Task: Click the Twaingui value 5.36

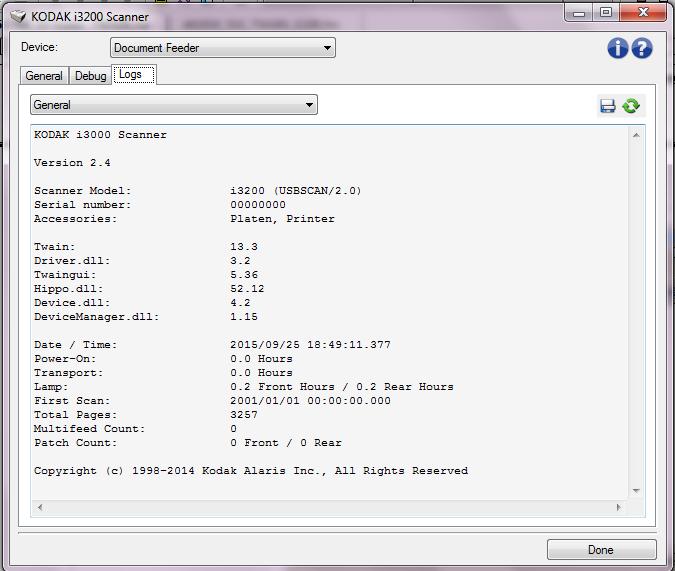Action: tap(244, 275)
